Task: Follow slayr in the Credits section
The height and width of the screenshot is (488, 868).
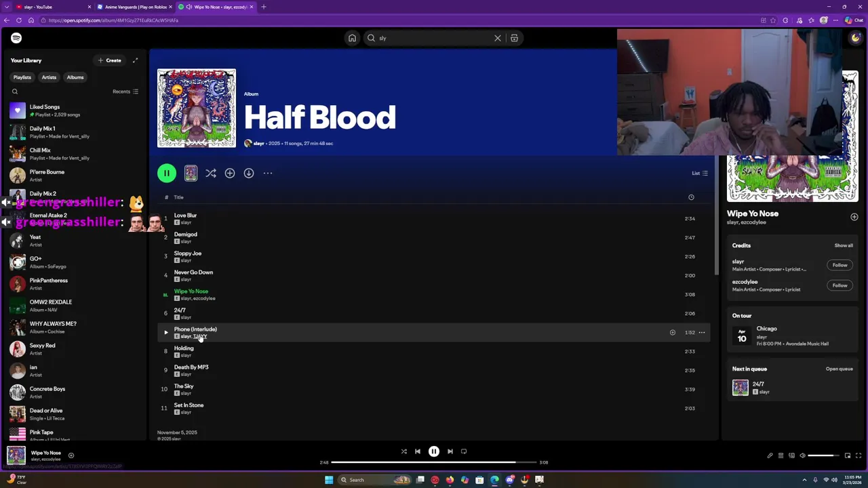Action: [x=840, y=265]
